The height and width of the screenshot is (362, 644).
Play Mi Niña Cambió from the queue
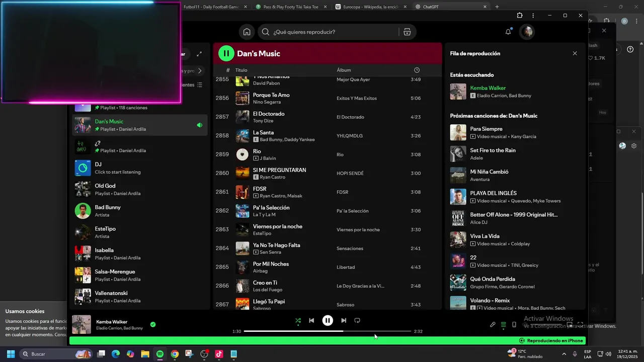(x=513, y=175)
